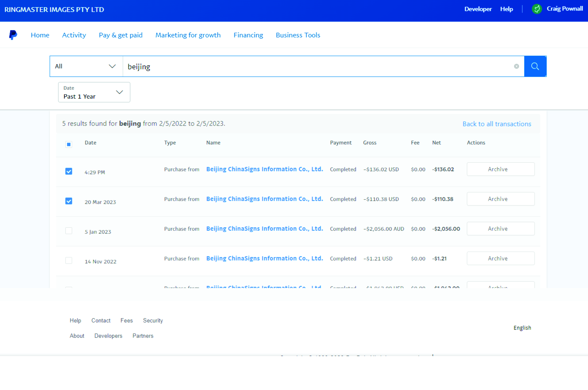Check the 14 Nov 2022 transaction checkbox

(69, 260)
